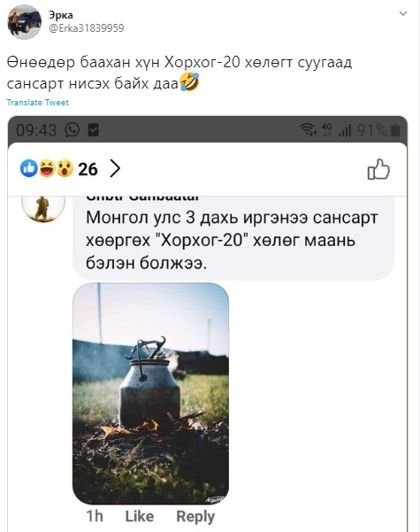Click the checkmark notification status icon

(93, 130)
